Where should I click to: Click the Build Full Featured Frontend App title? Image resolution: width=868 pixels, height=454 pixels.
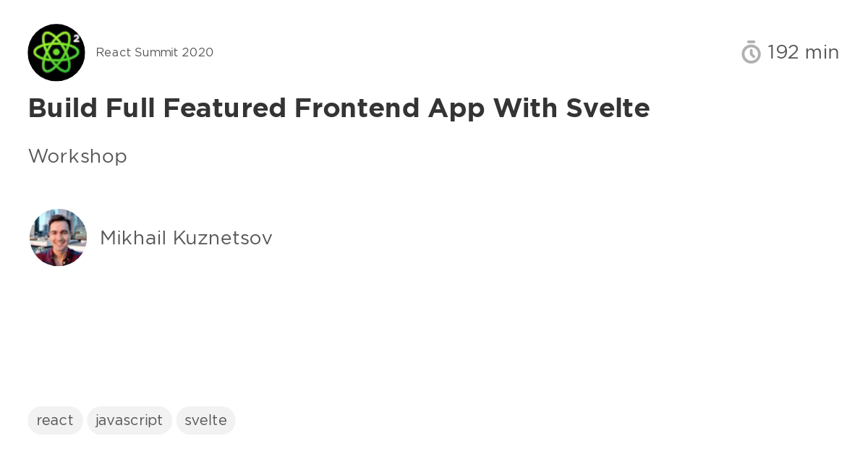pos(339,108)
